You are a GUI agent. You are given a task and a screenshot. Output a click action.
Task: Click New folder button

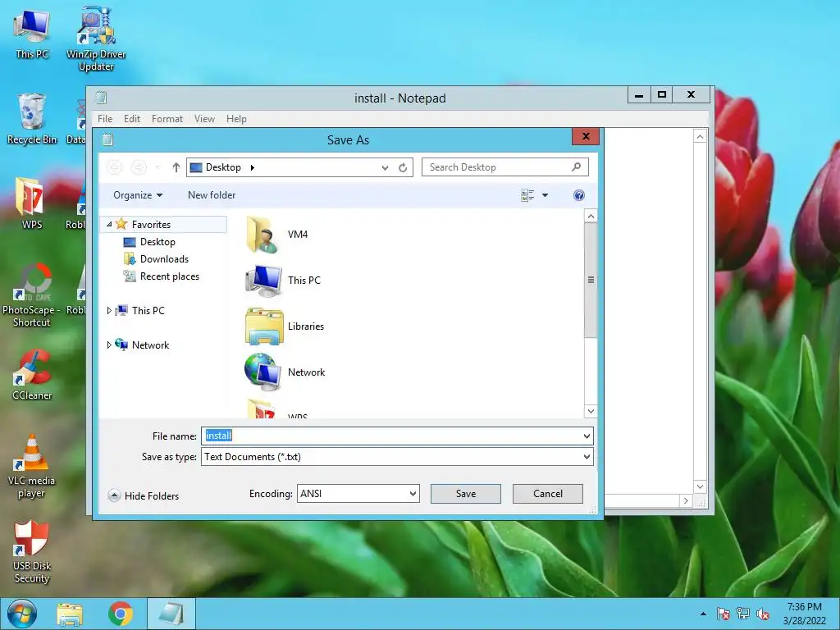(x=212, y=195)
